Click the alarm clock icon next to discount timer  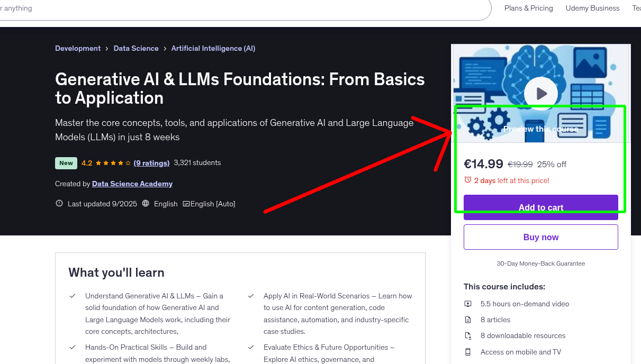pos(468,180)
